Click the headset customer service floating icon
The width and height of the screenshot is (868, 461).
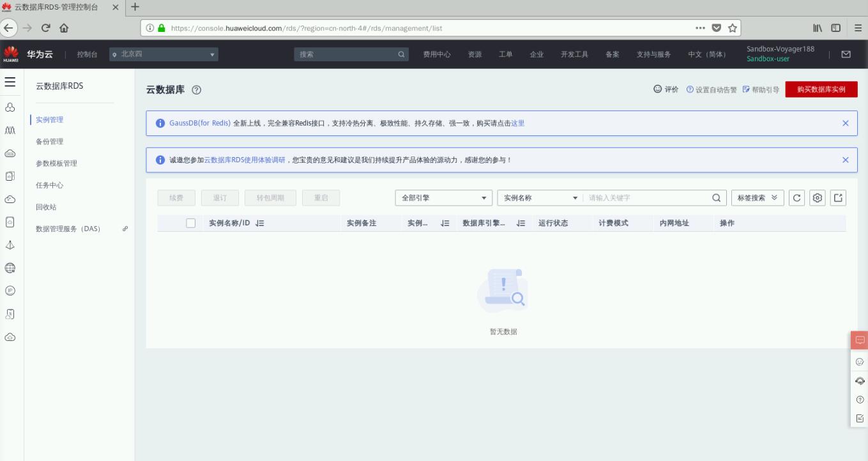tap(860, 381)
